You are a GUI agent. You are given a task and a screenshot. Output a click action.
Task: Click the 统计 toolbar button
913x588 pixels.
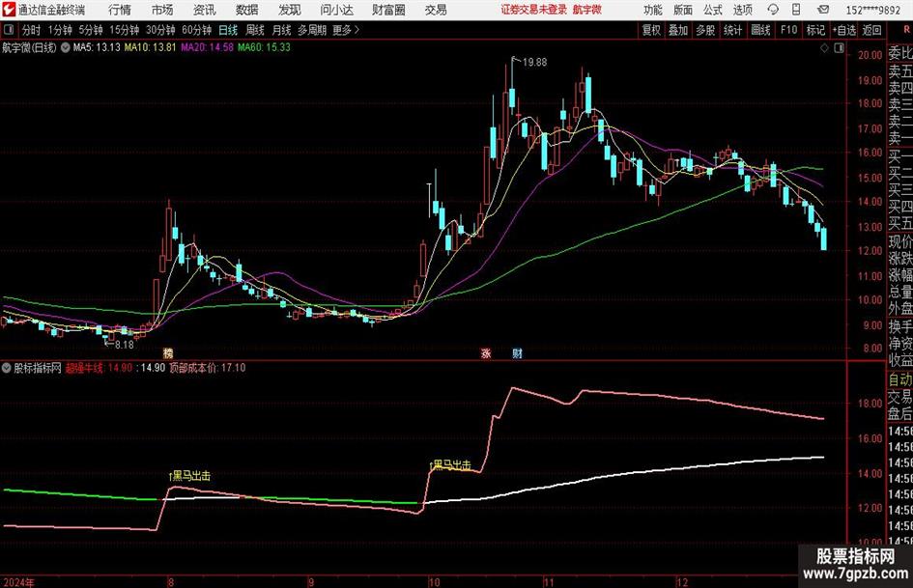pyautogui.click(x=732, y=30)
